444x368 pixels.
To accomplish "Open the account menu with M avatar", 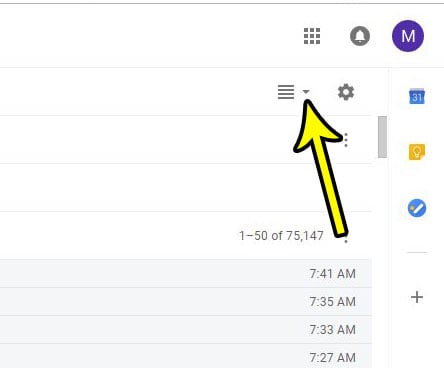I will (x=408, y=36).
